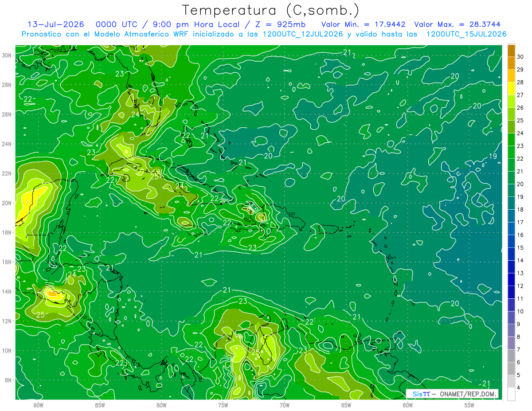Click the "28N" latitude axis label
The width and height of the screenshot is (532, 411).
pyautogui.click(x=7, y=85)
